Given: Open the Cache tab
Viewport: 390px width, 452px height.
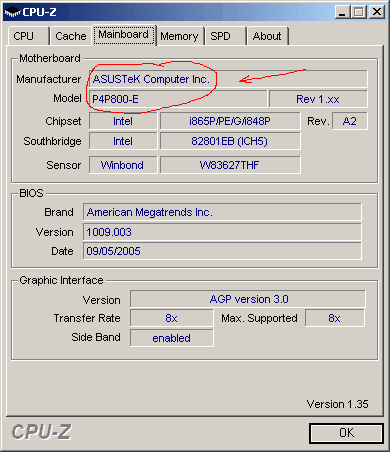Looking at the screenshot, I should [71, 36].
